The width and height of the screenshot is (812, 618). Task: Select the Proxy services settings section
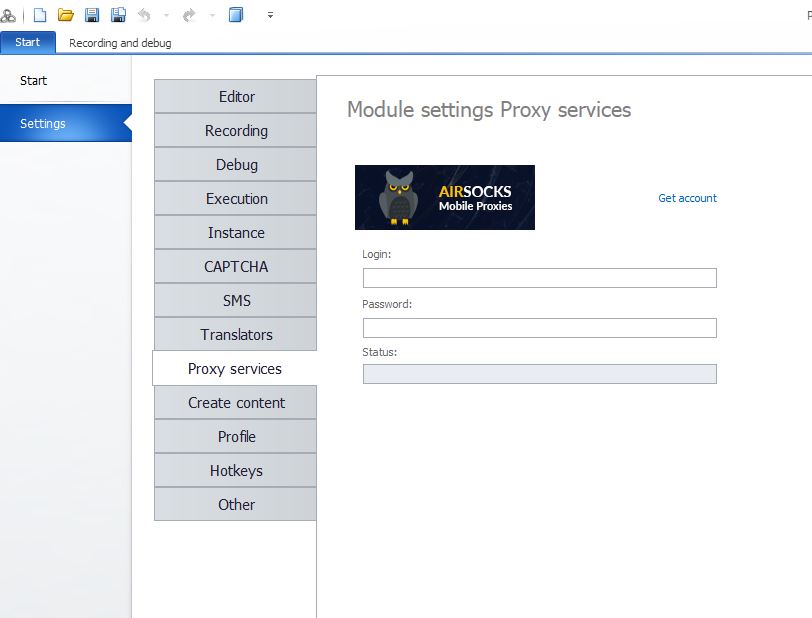coord(235,368)
